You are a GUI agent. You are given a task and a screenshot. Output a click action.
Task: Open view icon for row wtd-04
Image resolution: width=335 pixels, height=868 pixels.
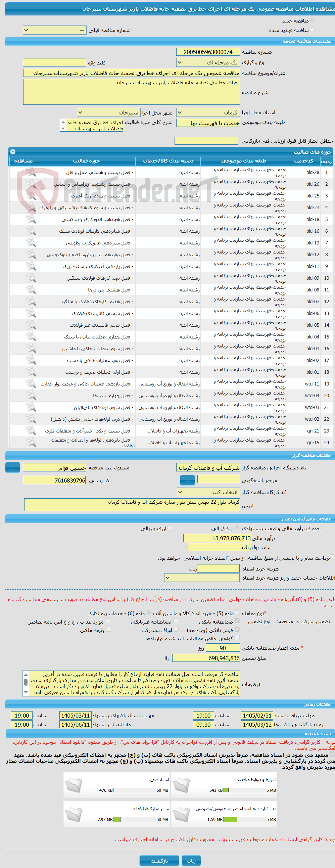31,396
